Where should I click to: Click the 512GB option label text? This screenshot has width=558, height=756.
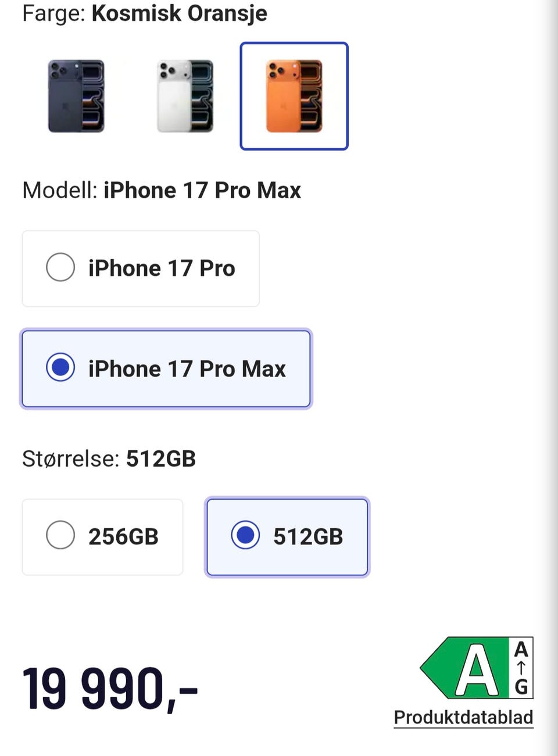308,536
